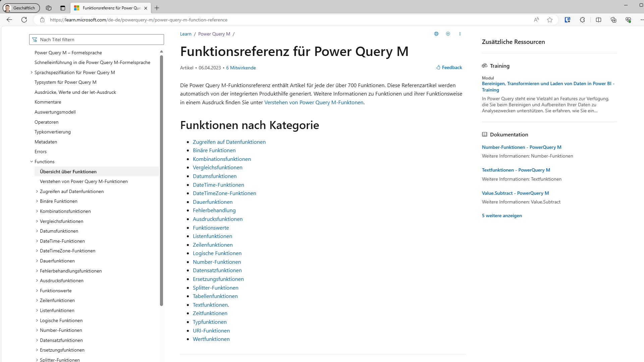
Task: Open Textfunktionen category link
Action: (x=211, y=305)
